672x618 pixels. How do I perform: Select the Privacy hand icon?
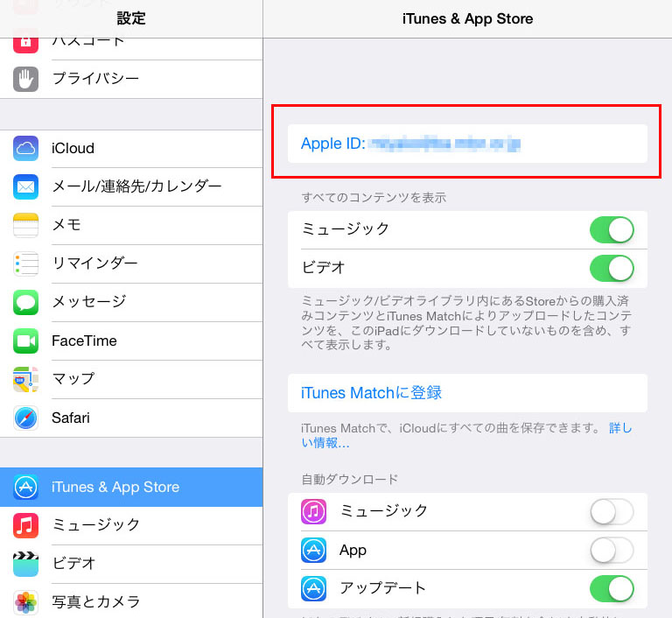tap(25, 79)
